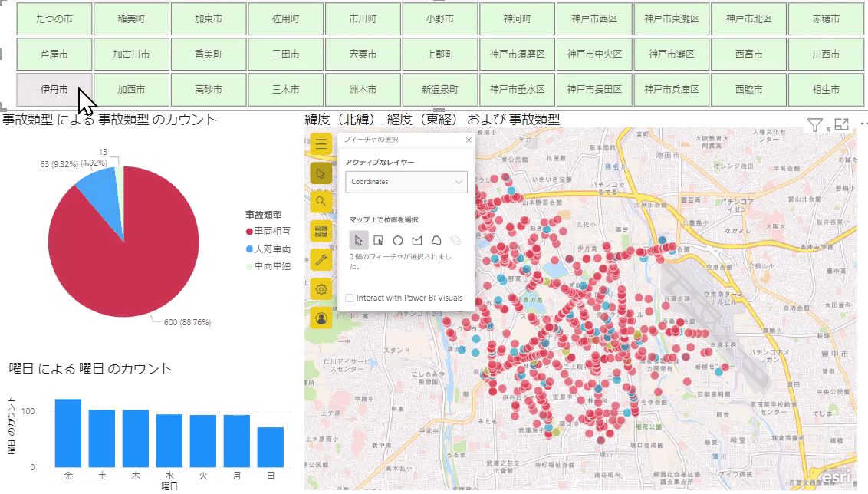Viewport: 868px width, 494px height.
Task: Select the 宍粟市 slicer button
Action: (x=363, y=54)
